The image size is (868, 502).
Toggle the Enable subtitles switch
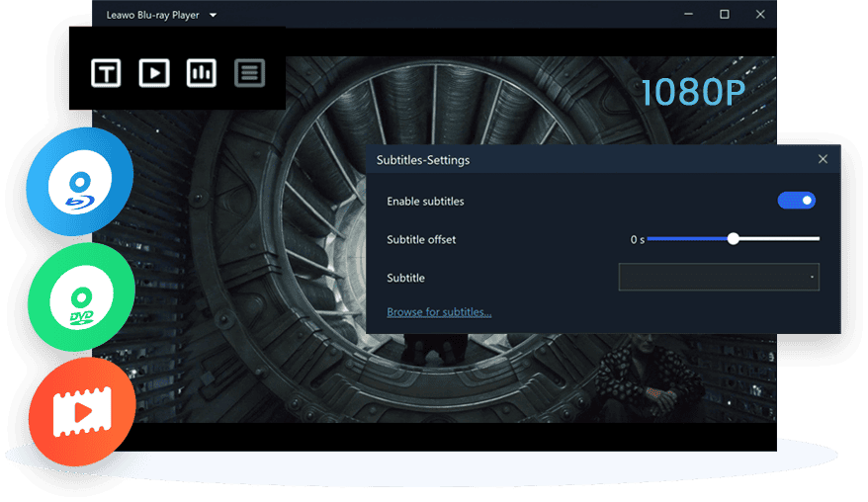pos(796,201)
